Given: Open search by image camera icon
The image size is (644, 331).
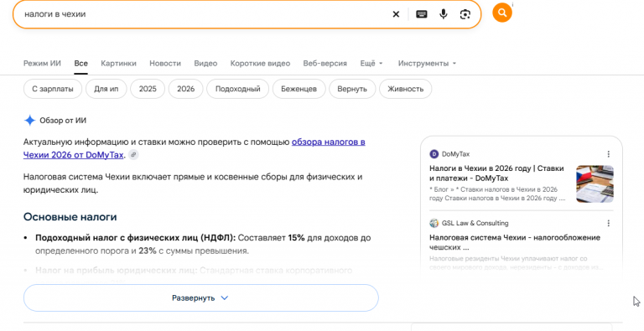Looking at the screenshot, I should coord(465,14).
